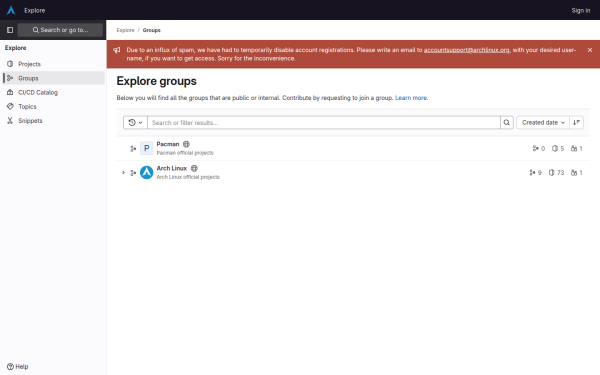This screenshot has width=600, height=375.
Task: Click the Arch Linux group avatar
Action: point(147,173)
